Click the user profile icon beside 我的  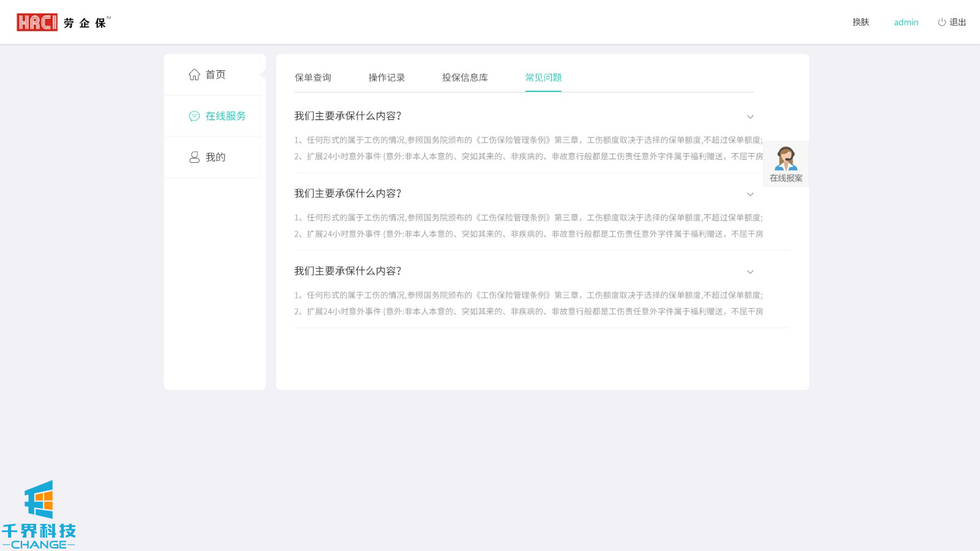tap(194, 157)
